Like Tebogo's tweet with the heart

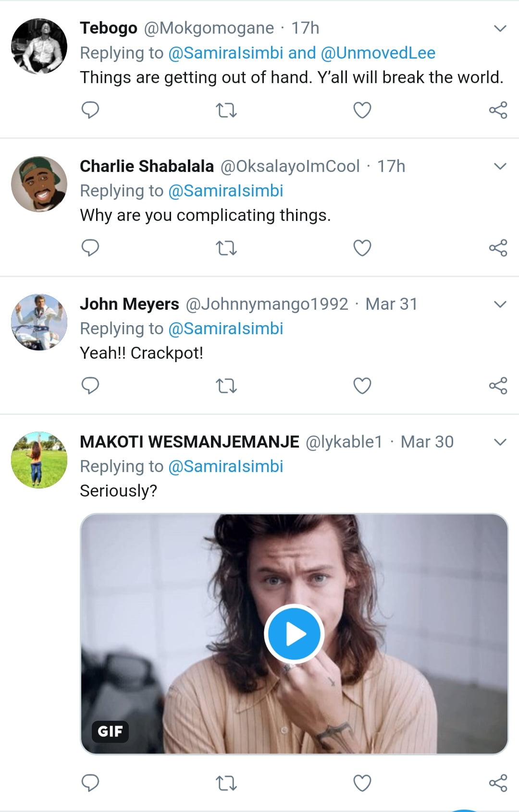pyautogui.click(x=362, y=110)
